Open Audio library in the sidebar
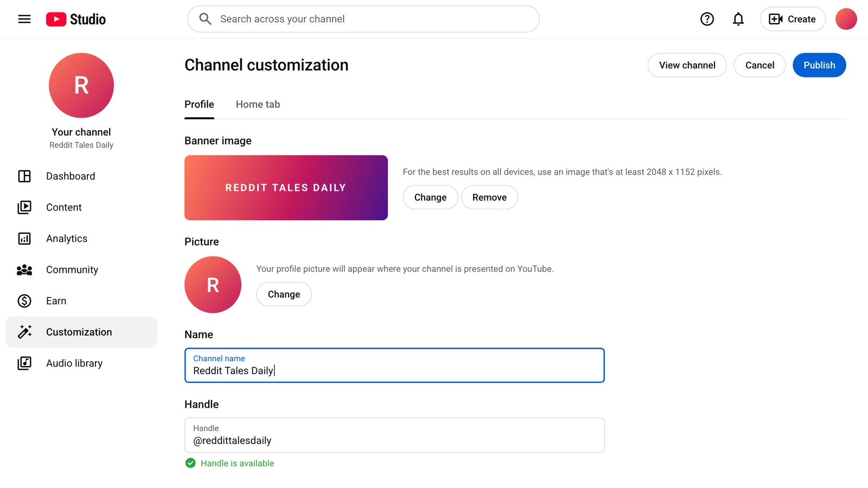The width and height of the screenshot is (868, 488). point(81,363)
